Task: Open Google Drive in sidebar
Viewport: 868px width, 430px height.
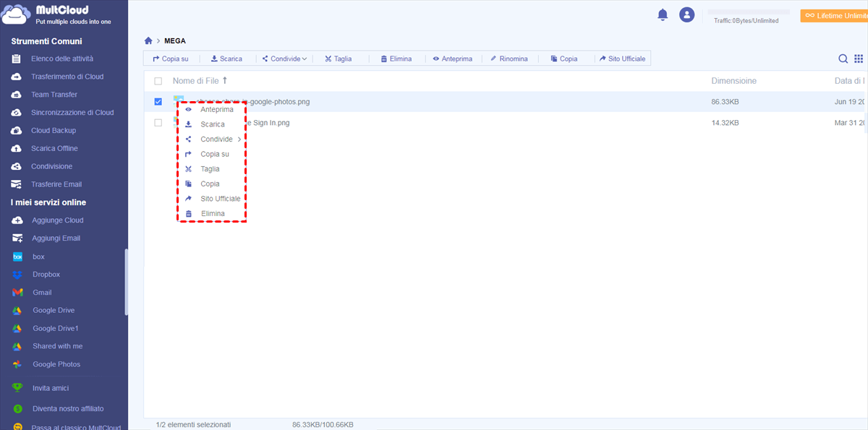Action: [54, 311]
